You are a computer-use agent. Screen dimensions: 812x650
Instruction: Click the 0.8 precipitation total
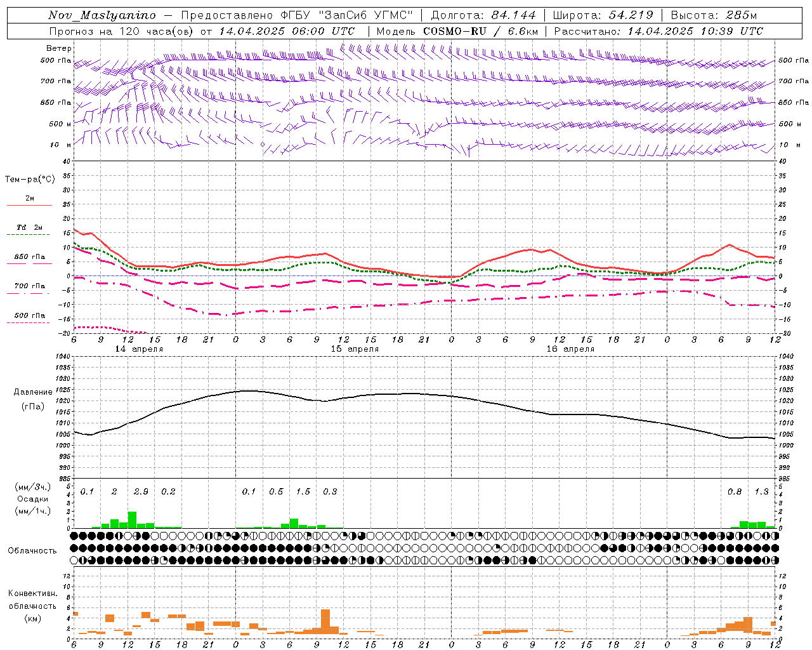735,492
